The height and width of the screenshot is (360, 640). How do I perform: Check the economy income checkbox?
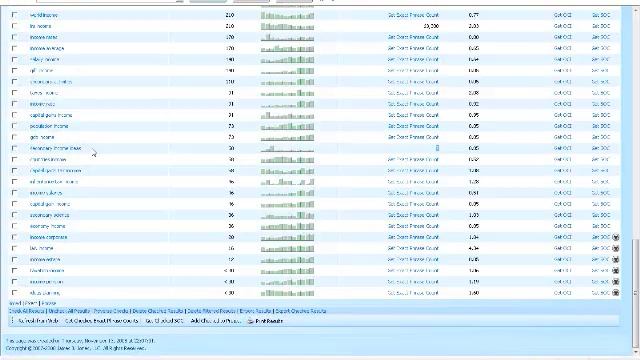point(15,226)
